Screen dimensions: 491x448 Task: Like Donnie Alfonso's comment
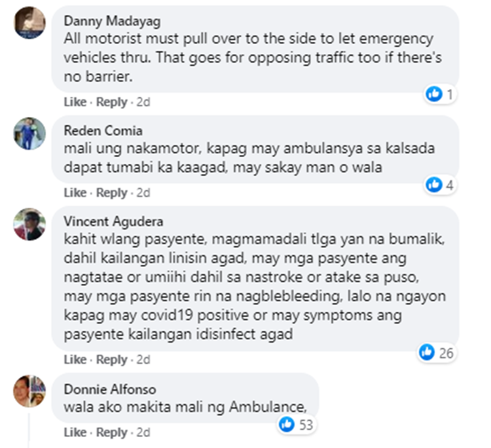click(x=75, y=432)
